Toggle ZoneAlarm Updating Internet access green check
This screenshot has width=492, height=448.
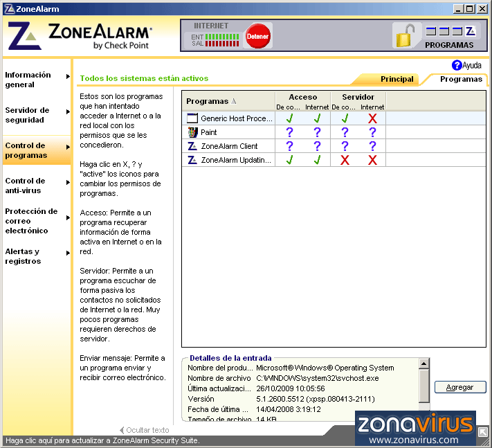(x=317, y=160)
